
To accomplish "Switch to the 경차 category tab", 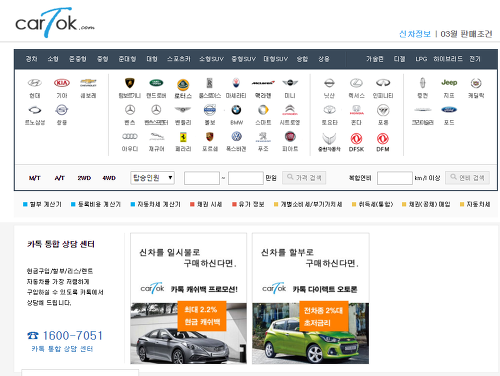I will (x=31, y=59).
